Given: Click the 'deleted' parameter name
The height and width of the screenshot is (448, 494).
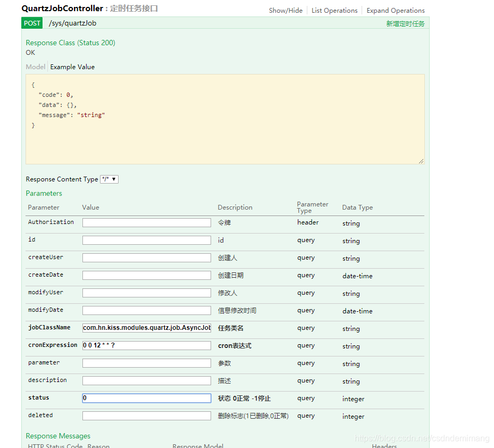Looking at the screenshot, I should click(x=40, y=415).
